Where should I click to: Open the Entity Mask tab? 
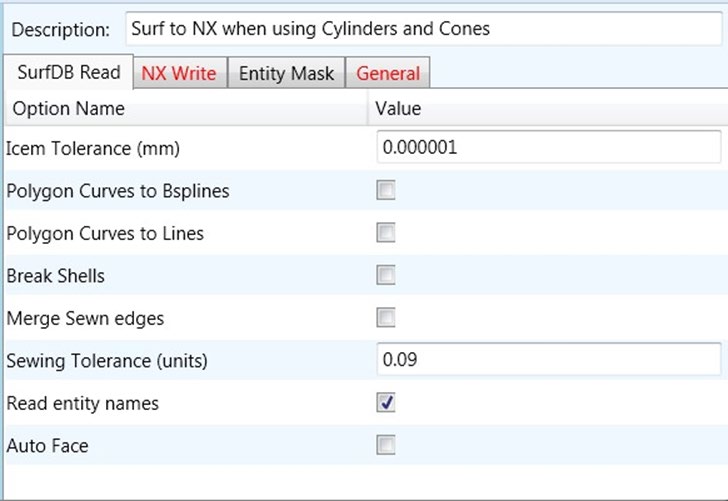pyautogui.click(x=286, y=73)
